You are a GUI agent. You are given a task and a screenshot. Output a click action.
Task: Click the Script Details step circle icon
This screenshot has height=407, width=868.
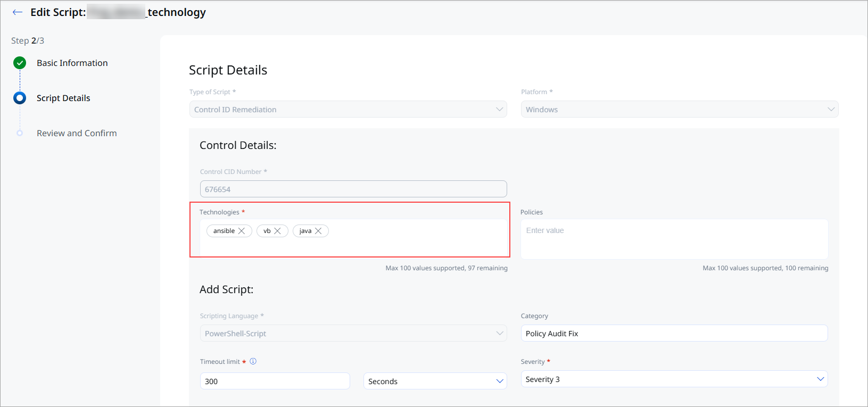(20, 98)
